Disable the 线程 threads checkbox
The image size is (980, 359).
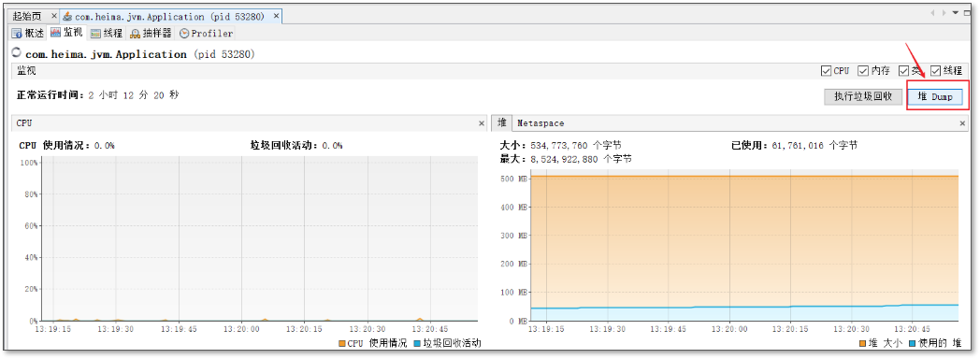tap(936, 71)
